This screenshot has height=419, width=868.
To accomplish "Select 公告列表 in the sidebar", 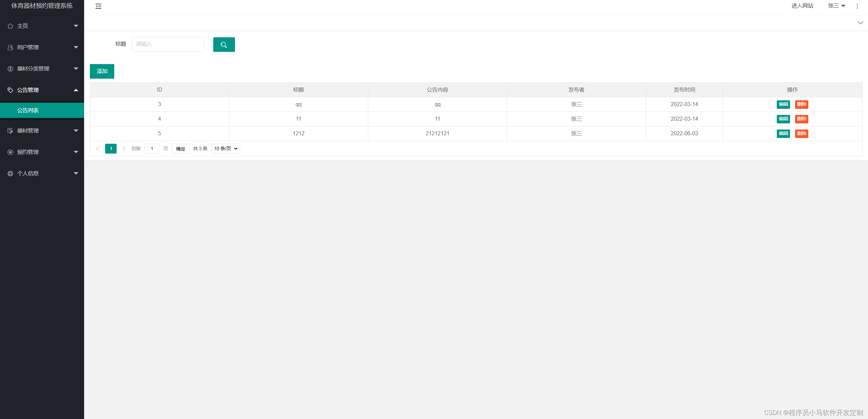I will tap(28, 111).
